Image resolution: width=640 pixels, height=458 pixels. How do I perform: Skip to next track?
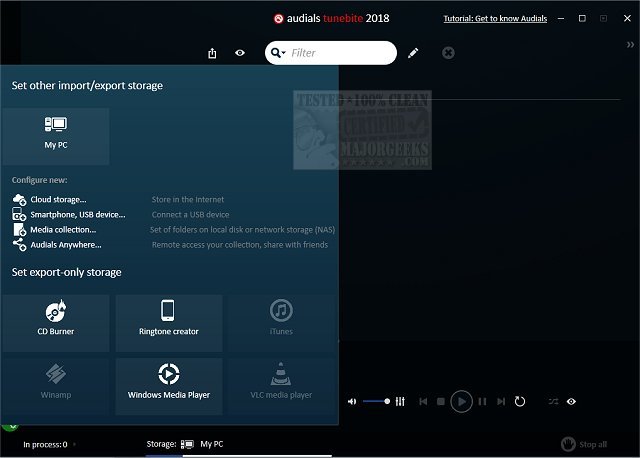pos(501,402)
